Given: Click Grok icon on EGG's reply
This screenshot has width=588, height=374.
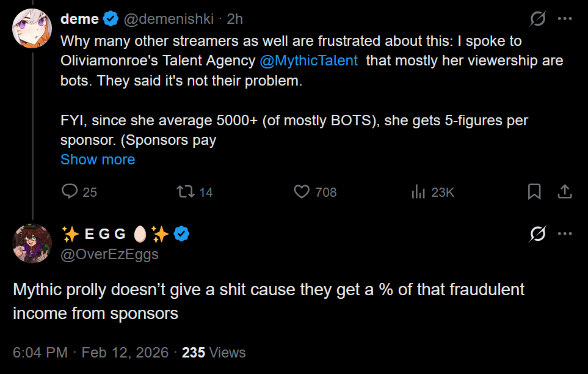Looking at the screenshot, I should [537, 233].
